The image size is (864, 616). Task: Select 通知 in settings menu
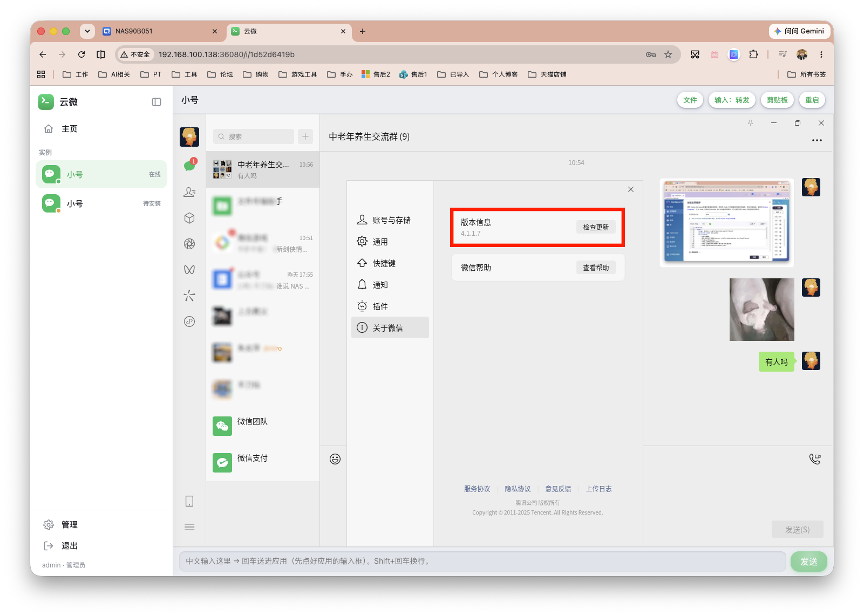(x=390, y=285)
